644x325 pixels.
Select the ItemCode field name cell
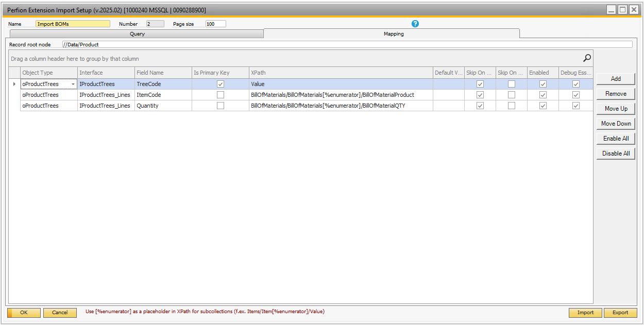163,95
